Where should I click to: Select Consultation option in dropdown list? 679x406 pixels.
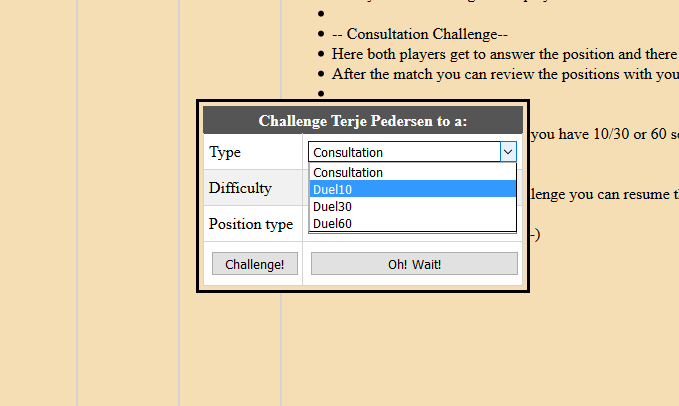(413, 172)
